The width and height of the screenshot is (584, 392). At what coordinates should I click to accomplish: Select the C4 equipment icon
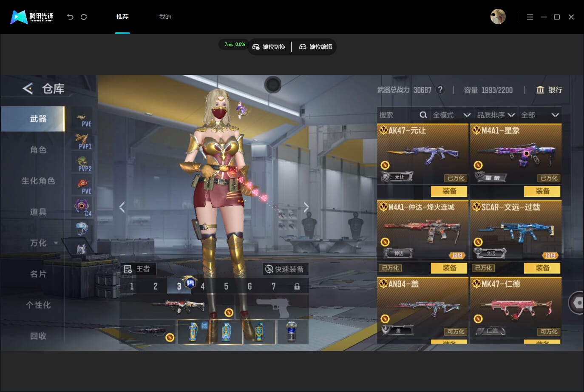(82, 207)
